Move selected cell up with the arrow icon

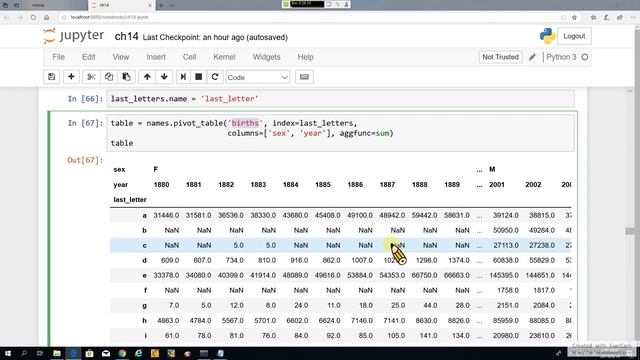(x=147, y=77)
